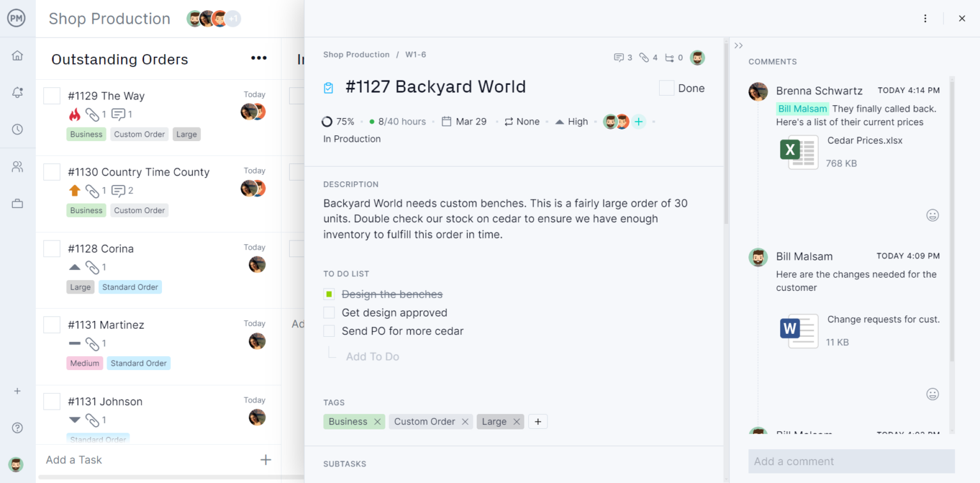
Task: Collapse the comments panel with double chevron
Action: [x=739, y=45]
